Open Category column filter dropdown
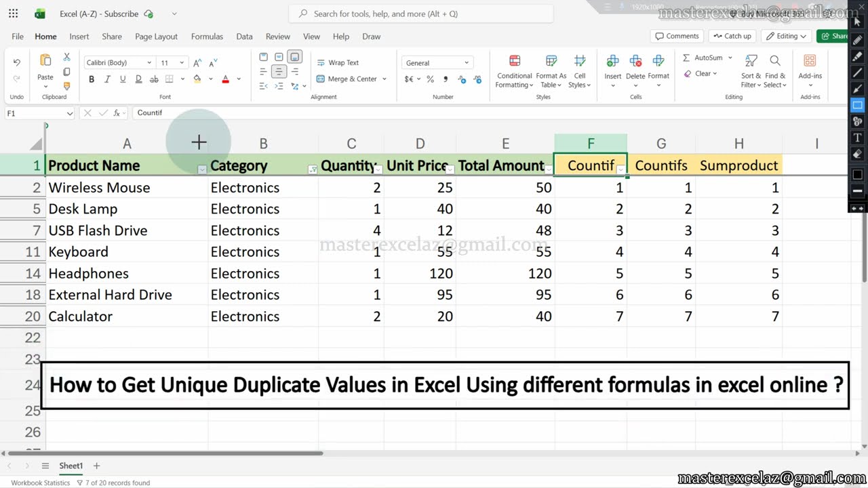 (313, 169)
